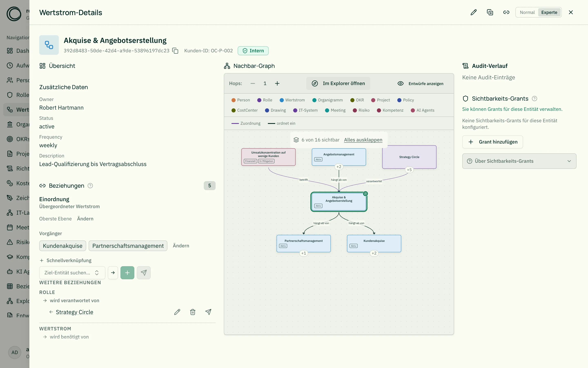Click the grey send icon next to the plus button
The width and height of the screenshot is (588, 368).
(x=144, y=273)
